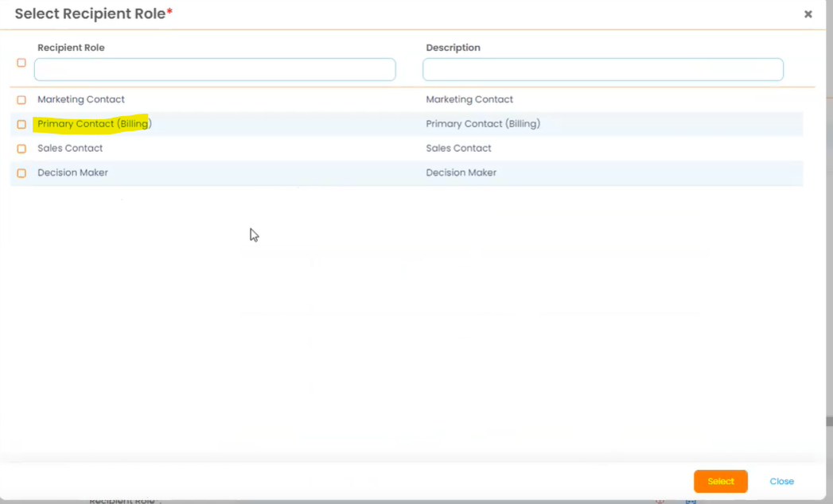The height and width of the screenshot is (504, 833).
Task: Tick the select-all checkbox in the header
Action: coord(21,63)
